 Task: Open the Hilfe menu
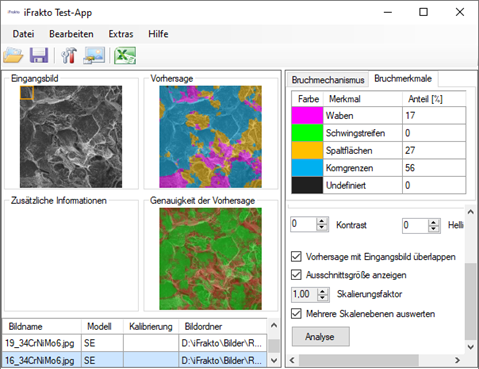(158, 34)
